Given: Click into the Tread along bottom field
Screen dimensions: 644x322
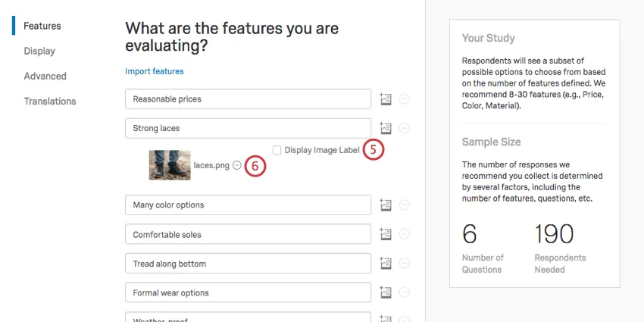Looking at the screenshot, I should pyautogui.click(x=248, y=264).
